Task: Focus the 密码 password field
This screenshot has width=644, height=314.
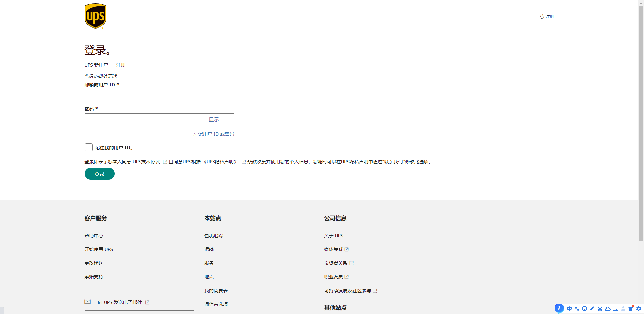Action: (159, 119)
